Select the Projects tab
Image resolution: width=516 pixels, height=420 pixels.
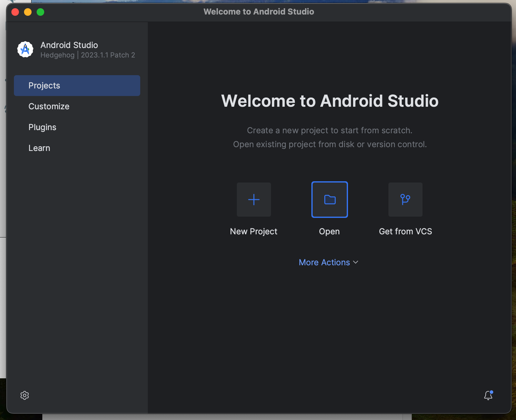77,86
